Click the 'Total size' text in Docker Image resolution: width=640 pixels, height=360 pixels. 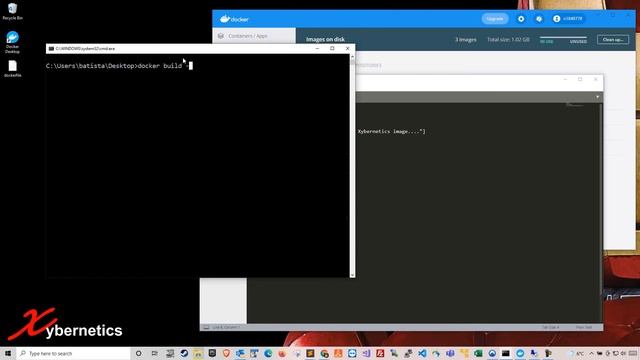click(x=508, y=40)
